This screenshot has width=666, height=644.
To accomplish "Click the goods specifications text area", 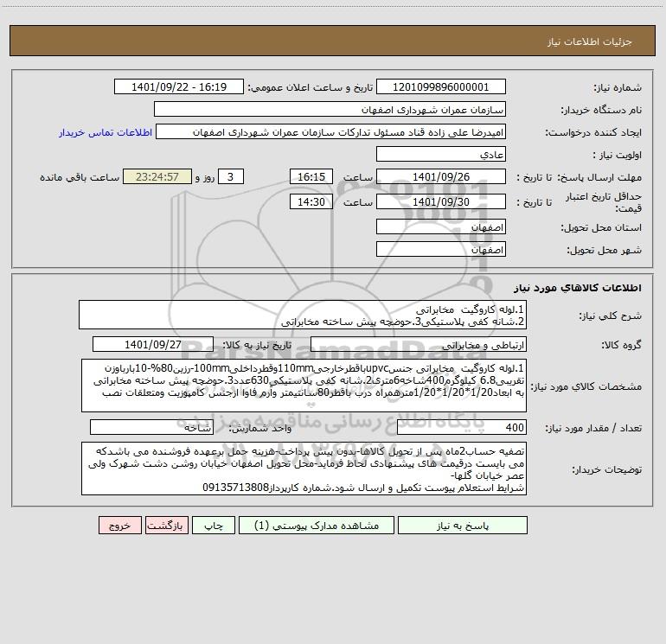I will (x=304, y=386).
